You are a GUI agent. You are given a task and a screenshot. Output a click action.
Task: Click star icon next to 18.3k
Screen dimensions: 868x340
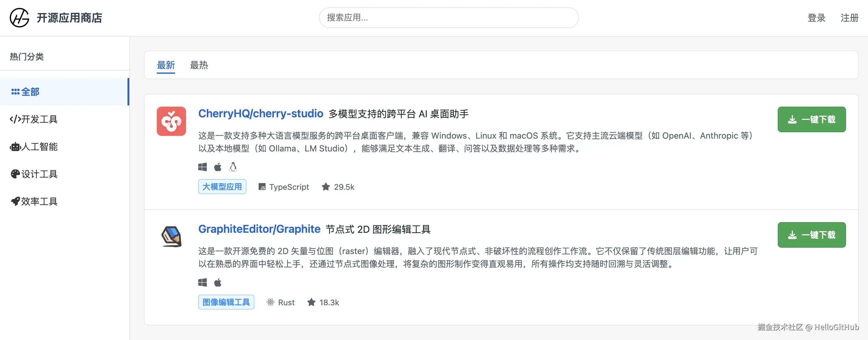click(311, 302)
